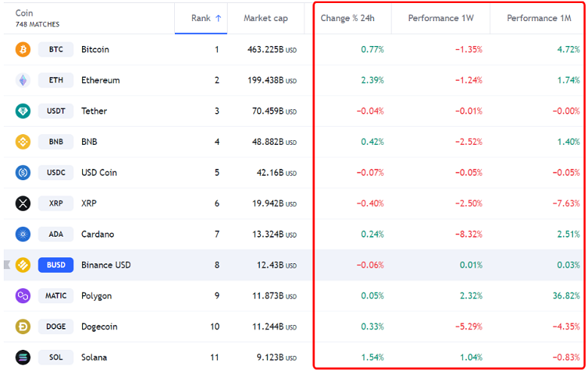Click the Coin column header
The height and width of the screenshot is (374, 588).
click(25, 13)
